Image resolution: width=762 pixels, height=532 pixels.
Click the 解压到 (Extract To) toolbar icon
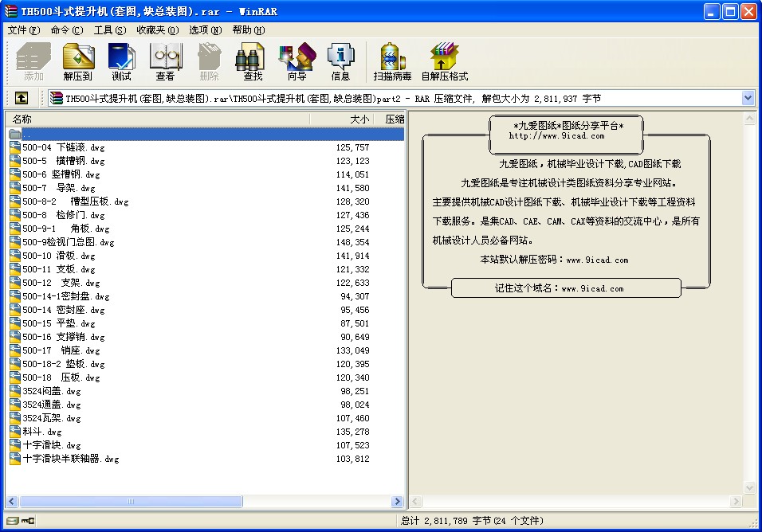[x=78, y=61]
